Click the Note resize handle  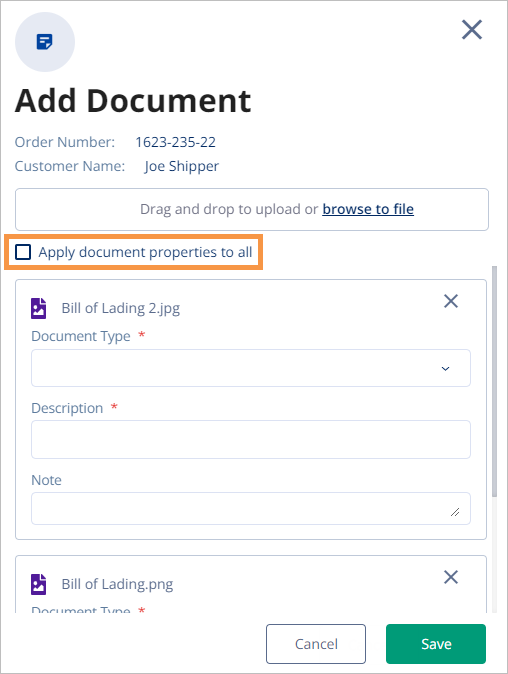455,512
